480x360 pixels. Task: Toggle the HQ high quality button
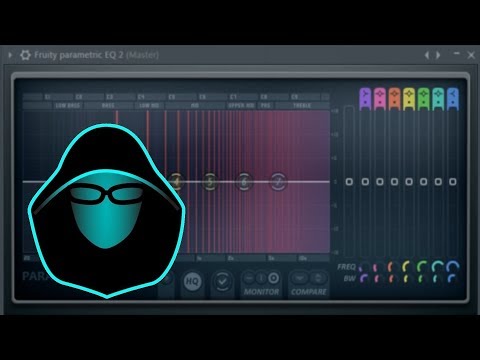(x=192, y=281)
